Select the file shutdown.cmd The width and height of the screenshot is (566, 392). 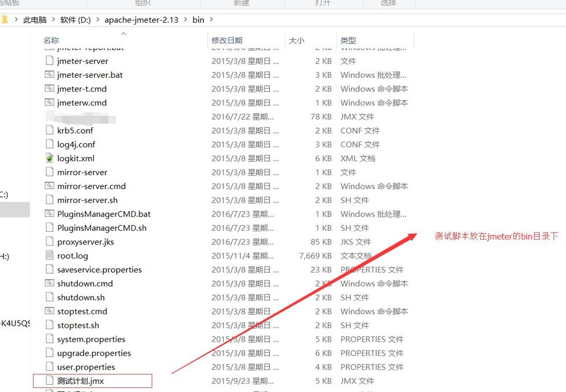coord(85,283)
